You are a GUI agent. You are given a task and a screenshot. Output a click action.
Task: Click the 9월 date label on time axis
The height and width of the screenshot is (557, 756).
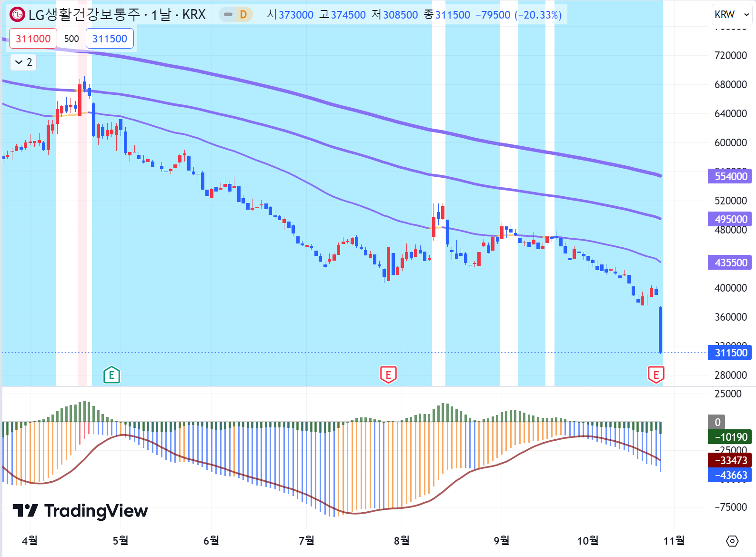502,540
